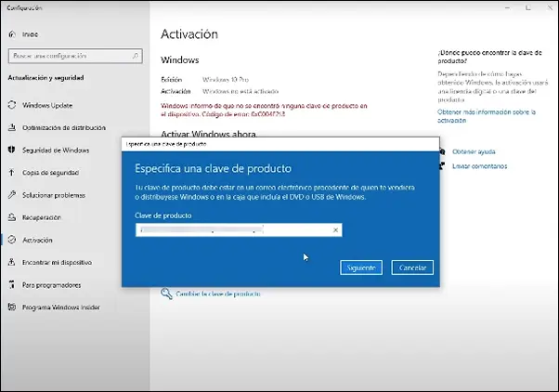The height and width of the screenshot is (392, 559).
Task: Click the Windows Update refresh icon
Action: (x=12, y=105)
